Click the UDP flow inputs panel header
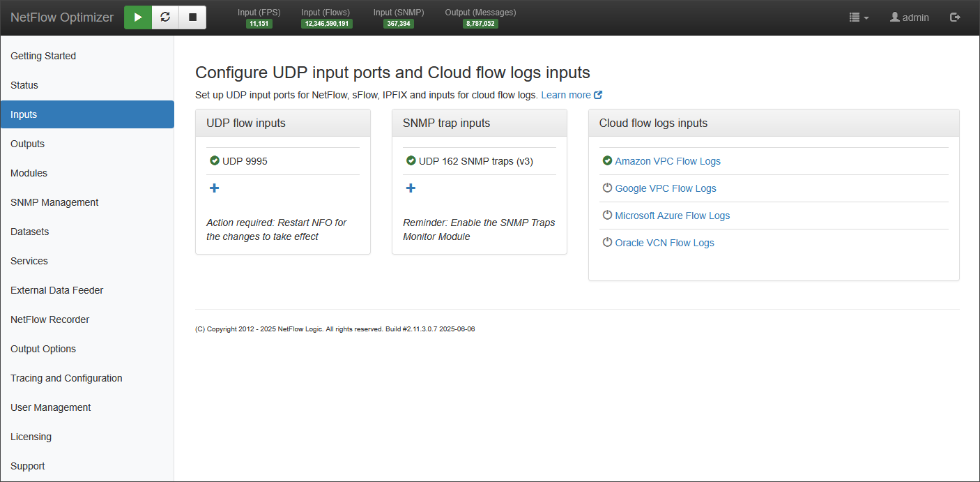Image resolution: width=980 pixels, height=482 pixels. coord(283,123)
